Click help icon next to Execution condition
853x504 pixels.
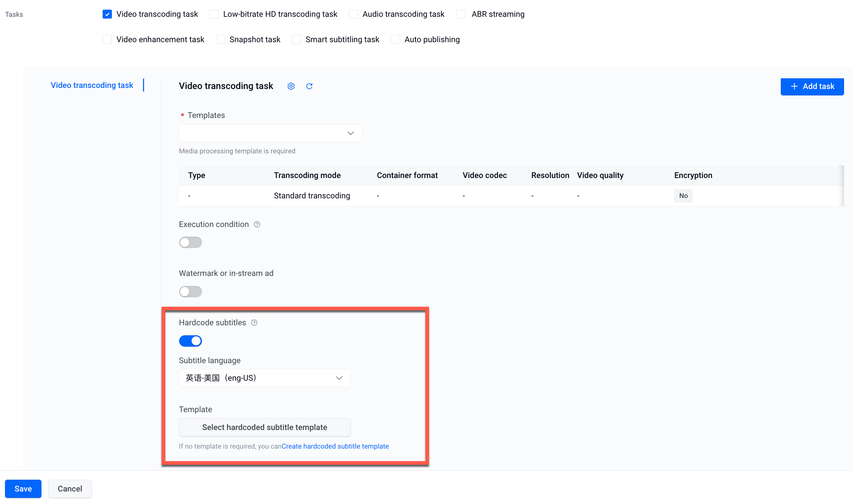pos(257,224)
